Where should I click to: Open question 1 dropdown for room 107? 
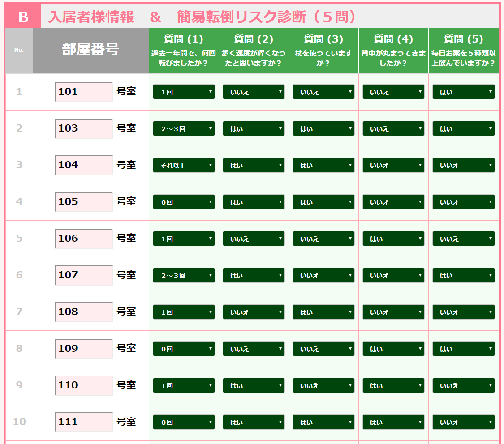(184, 275)
